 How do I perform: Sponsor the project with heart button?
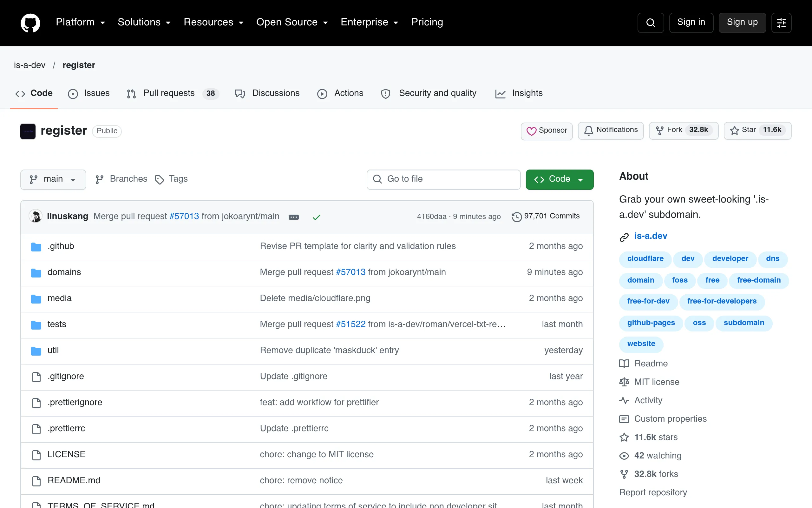547,131
